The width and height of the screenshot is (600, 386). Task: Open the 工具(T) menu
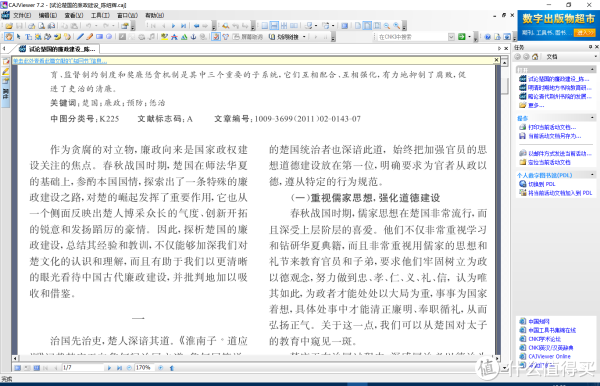pos(100,15)
